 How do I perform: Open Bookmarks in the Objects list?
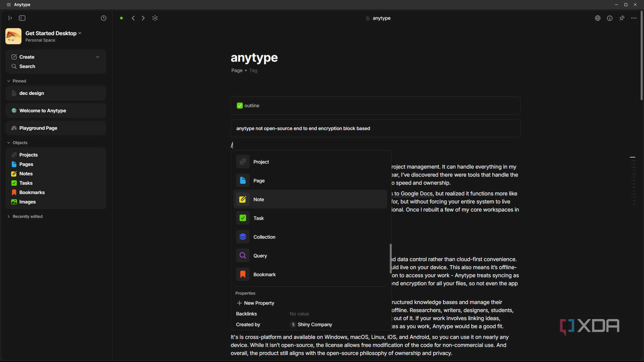click(x=56, y=192)
